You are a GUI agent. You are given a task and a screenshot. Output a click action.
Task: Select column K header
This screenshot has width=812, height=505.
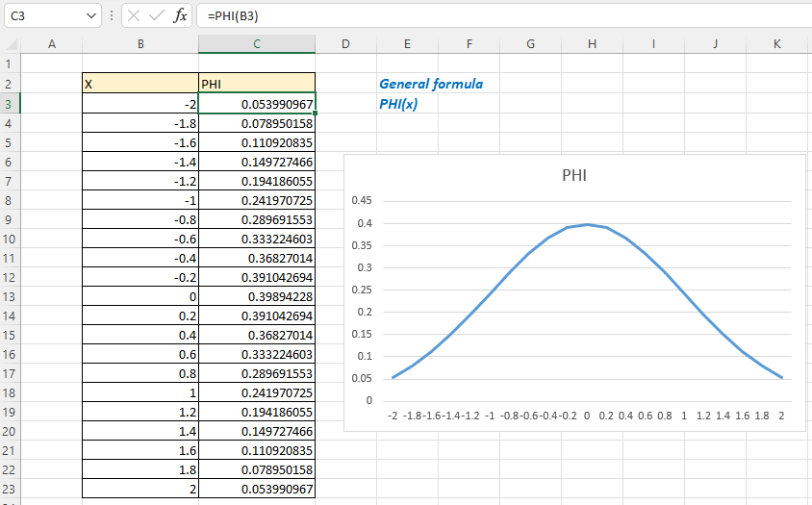pos(776,44)
